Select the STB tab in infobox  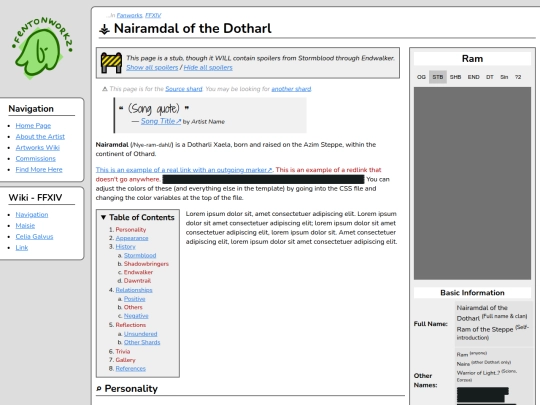[x=438, y=77]
